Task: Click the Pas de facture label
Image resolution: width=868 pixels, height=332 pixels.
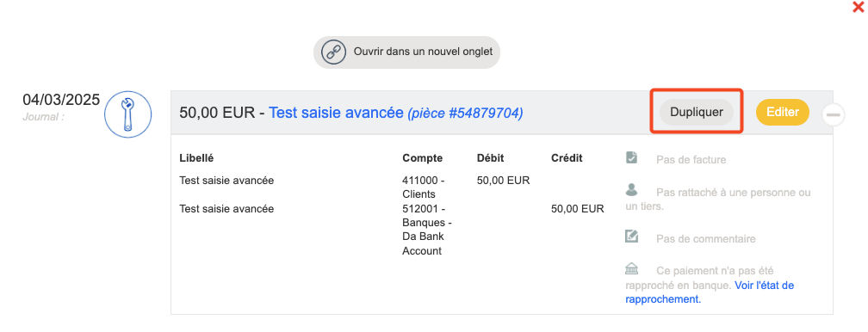Action: (691, 160)
